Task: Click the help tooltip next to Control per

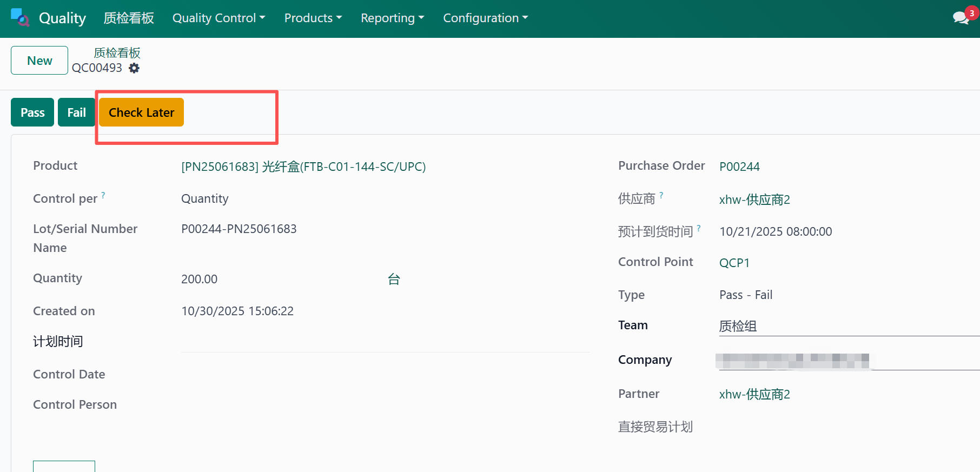Action: (x=103, y=195)
